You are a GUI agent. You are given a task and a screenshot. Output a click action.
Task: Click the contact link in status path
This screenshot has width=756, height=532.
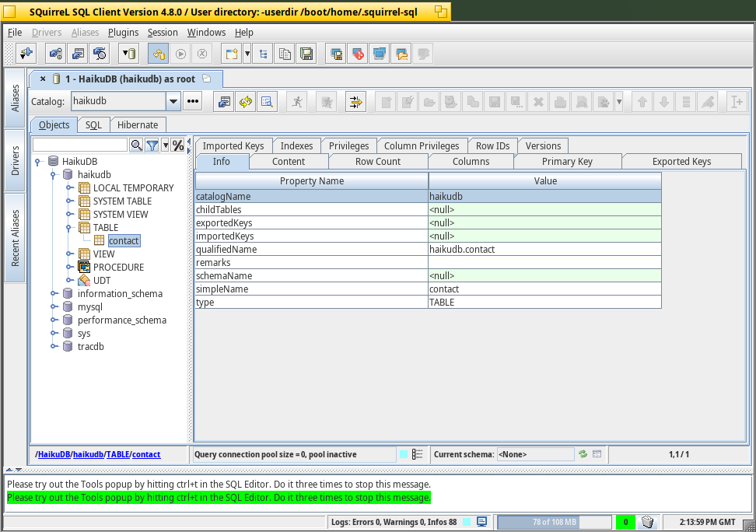146,454
